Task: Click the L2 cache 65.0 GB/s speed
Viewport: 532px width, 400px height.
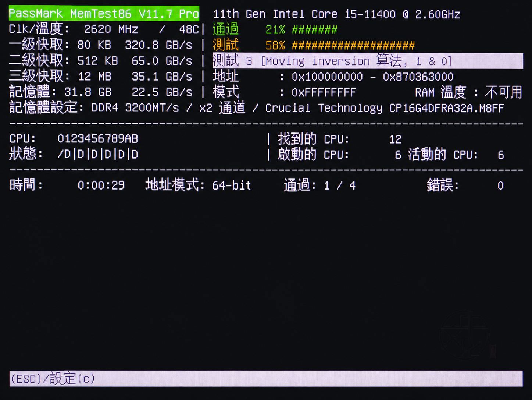Action: coord(162,61)
